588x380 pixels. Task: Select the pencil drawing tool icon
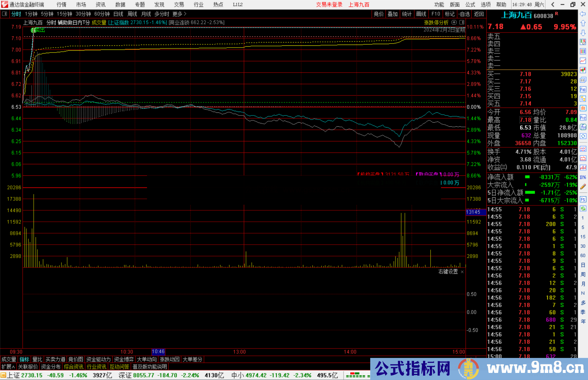click(583, 187)
